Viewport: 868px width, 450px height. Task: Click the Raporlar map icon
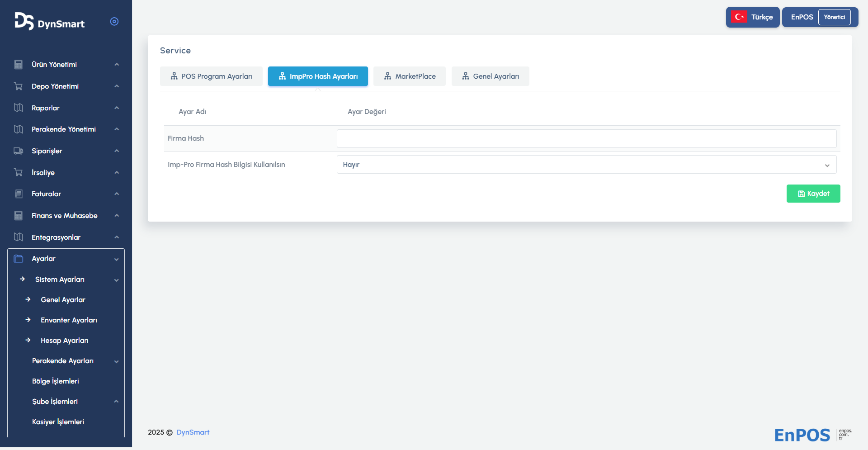coord(19,108)
